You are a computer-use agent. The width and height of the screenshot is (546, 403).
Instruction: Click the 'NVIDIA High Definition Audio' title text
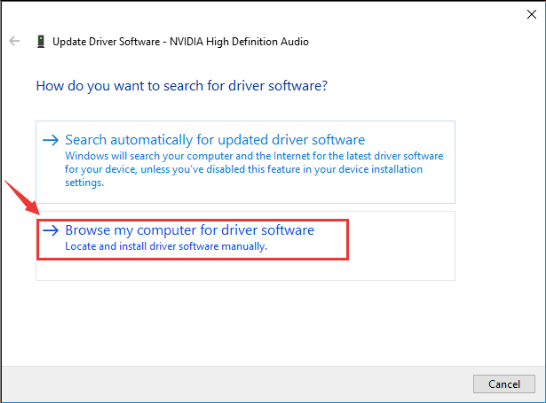(x=239, y=41)
